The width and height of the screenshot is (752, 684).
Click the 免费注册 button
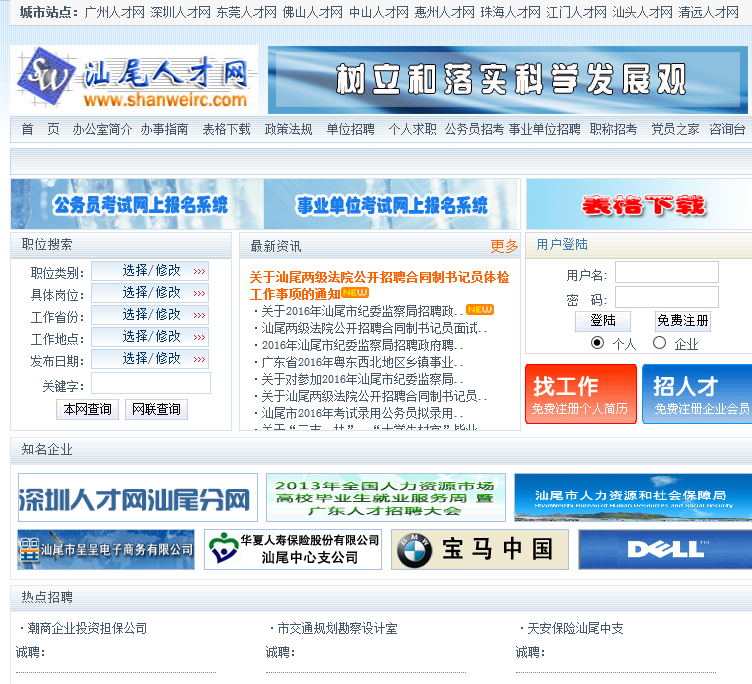683,321
